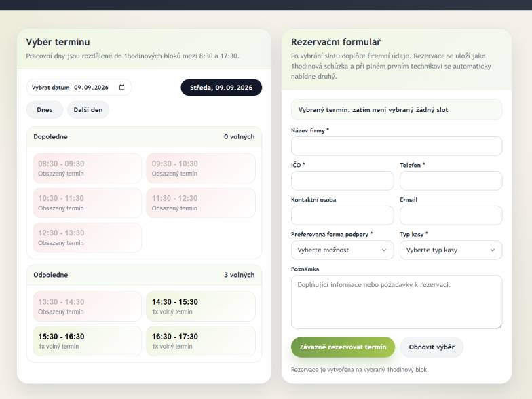Open the calendar picker icon in date field
Viewport: 532px width, 399px height.
122,87
